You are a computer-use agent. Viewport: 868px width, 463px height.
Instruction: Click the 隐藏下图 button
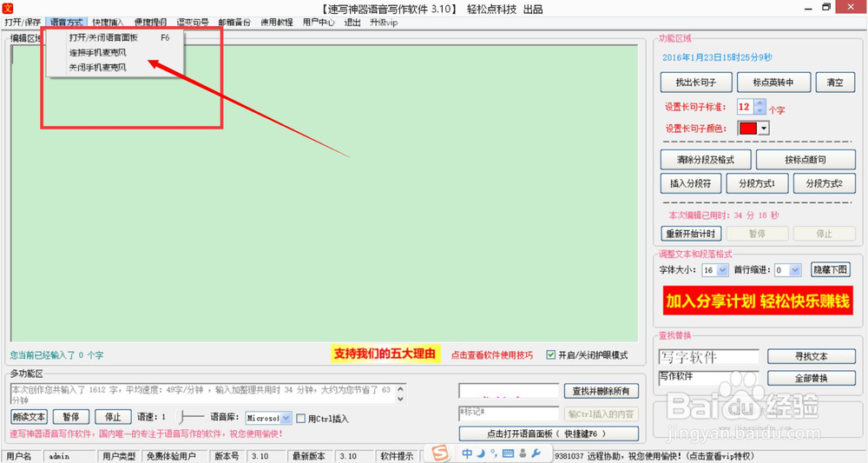pyautogui.click(x=830, y=269)
